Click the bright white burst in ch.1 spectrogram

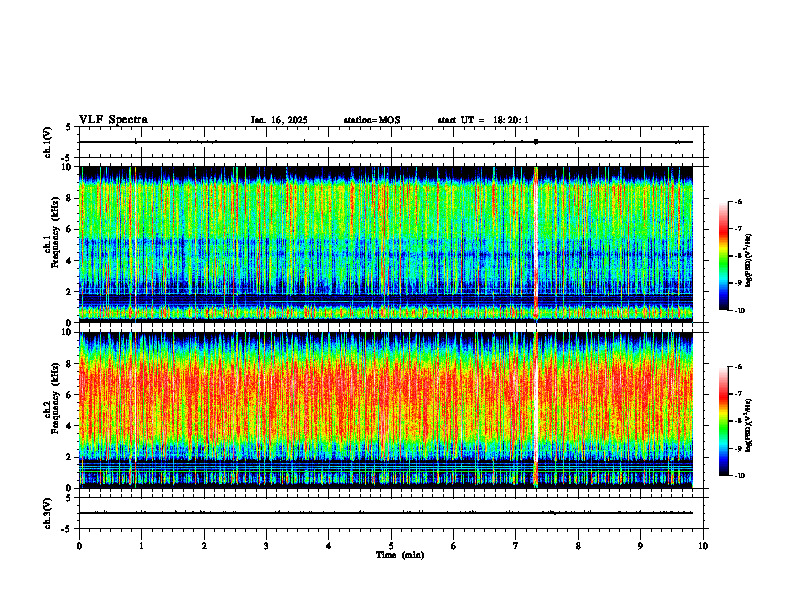pyautogui.click(x=536, y=242)
